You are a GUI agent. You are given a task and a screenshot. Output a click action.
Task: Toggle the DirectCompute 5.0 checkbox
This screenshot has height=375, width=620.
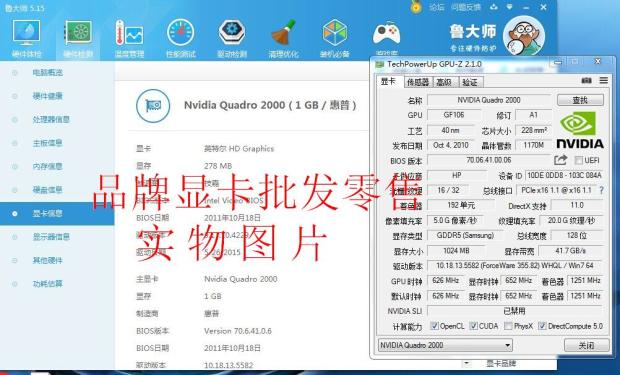[542, 326]
